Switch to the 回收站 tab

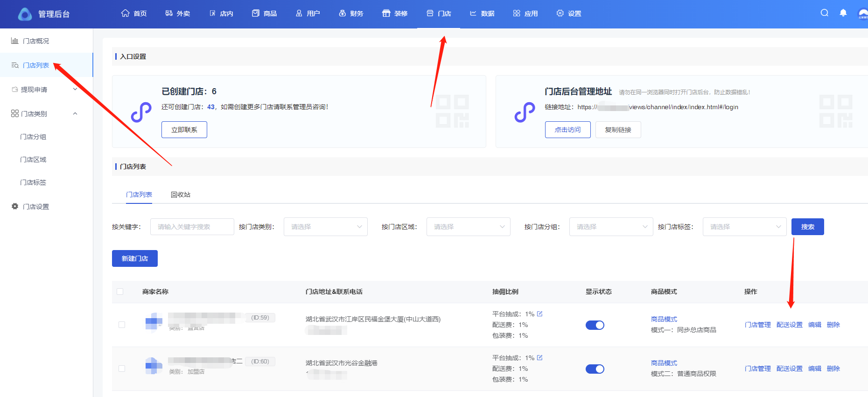point(180,195)
